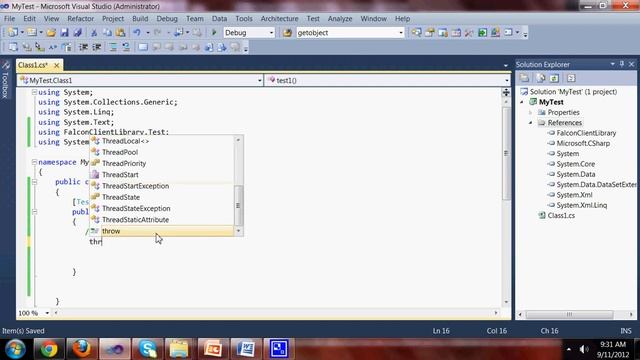Collapse the MyTest project node

coord(522,102)
